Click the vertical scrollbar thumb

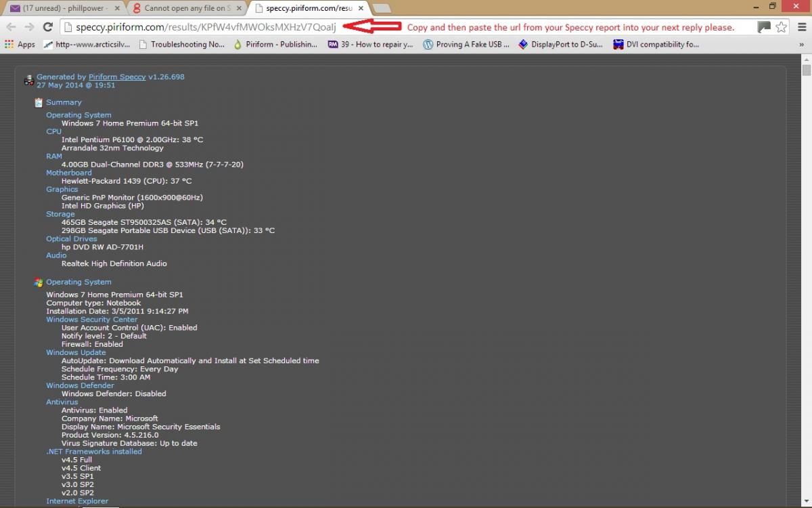[x=806, y=70]
